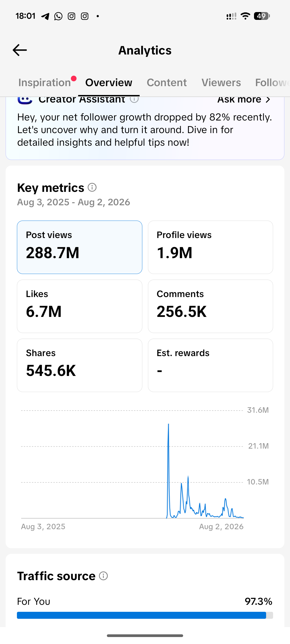Screen dimensions: 290x644
Task: Switch to the Content tab
Action: [167, 82]
